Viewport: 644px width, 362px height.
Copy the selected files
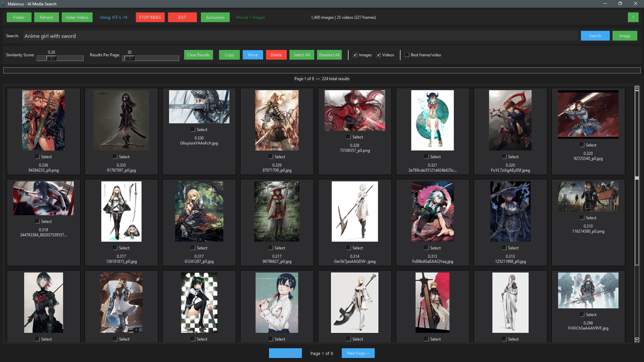point(229,55)
